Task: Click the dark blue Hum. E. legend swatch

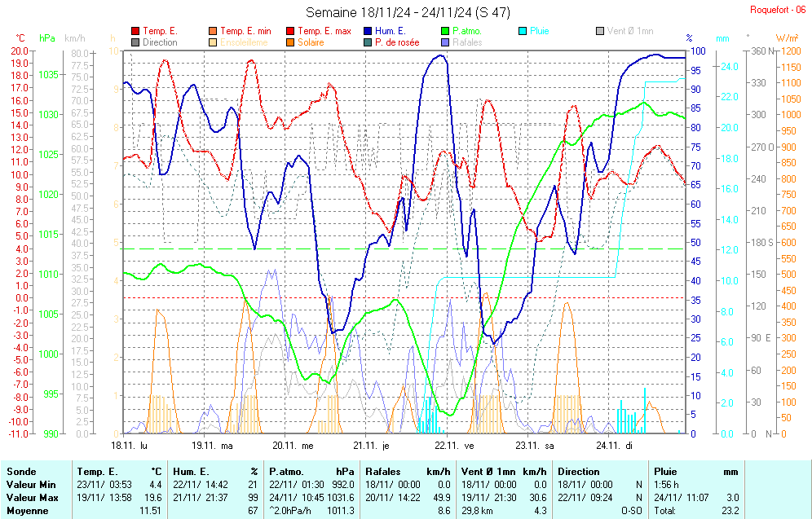Action: pyautogui.click(x=368, y=31)
